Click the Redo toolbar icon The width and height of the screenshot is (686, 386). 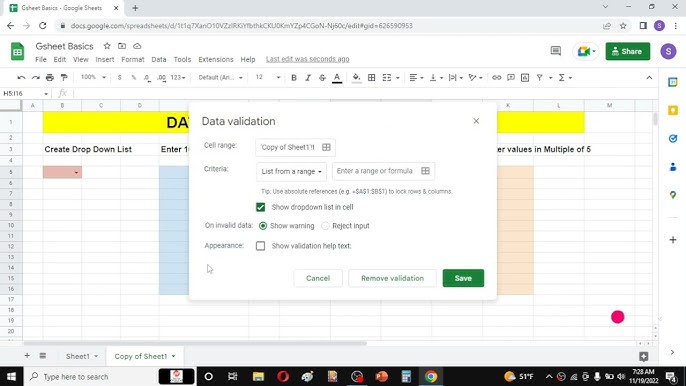point(35,77)
